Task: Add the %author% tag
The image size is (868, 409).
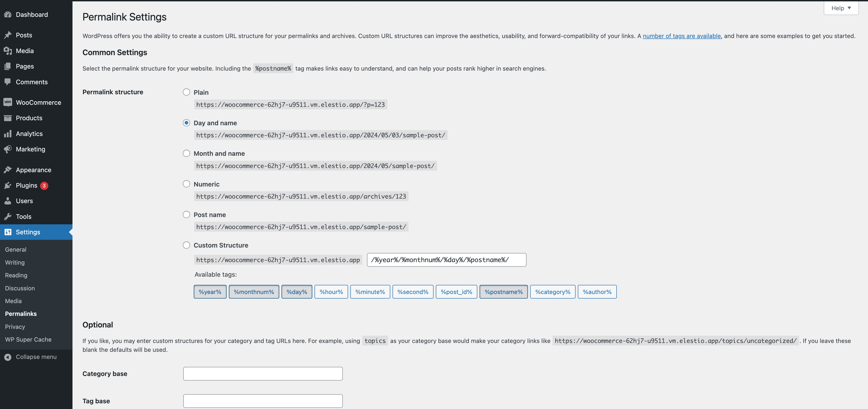Action: [x=597, y=292]
